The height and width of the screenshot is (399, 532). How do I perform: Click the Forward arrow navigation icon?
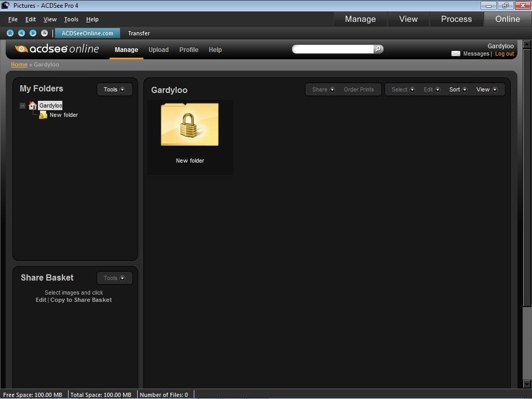click(33, 33)
